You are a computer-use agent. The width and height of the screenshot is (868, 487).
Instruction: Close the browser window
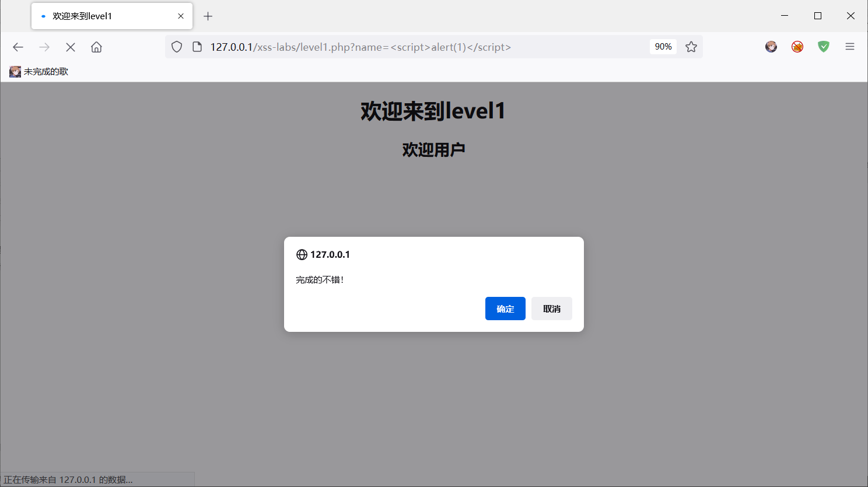(x=850, y=16)
